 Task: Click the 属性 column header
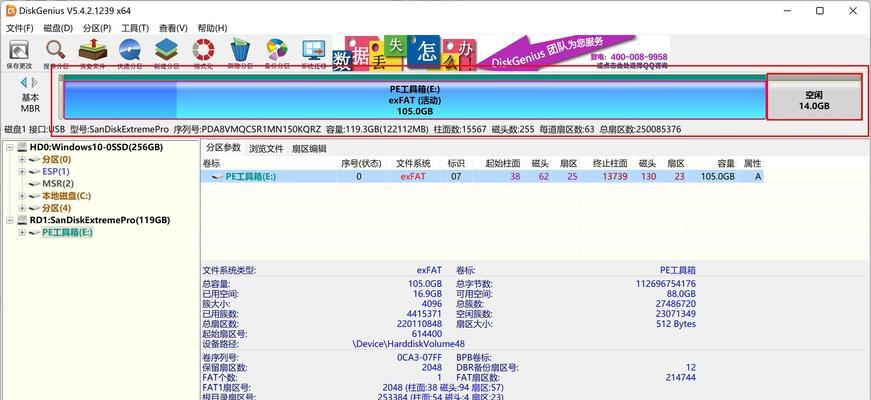coord(752,163)
